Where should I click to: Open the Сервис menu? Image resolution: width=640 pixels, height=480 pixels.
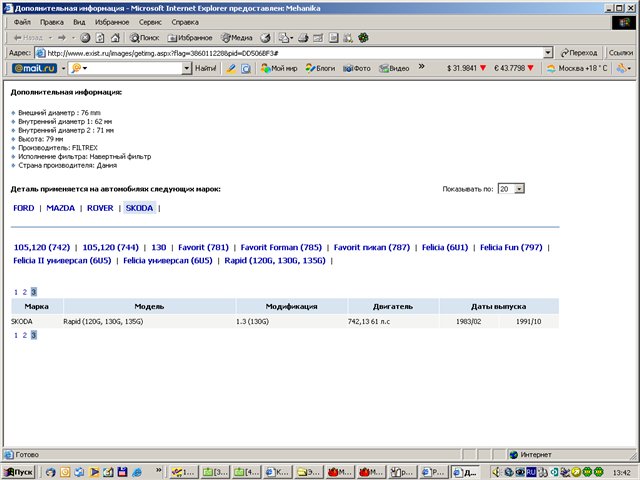[150, 22]
